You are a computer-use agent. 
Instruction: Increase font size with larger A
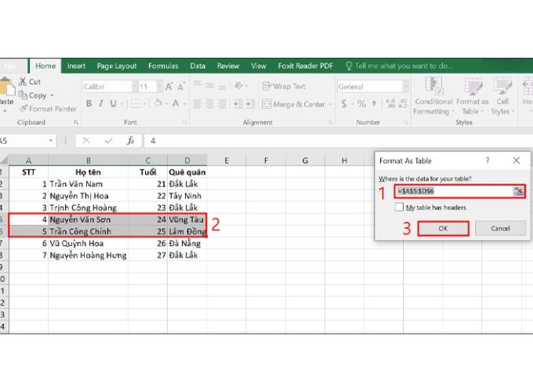(169, 87)
